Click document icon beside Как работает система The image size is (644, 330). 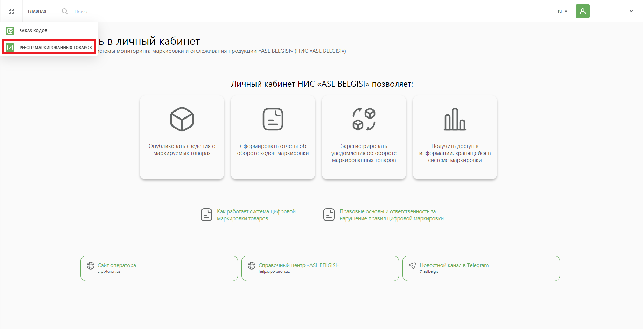[x=206, y=215]
